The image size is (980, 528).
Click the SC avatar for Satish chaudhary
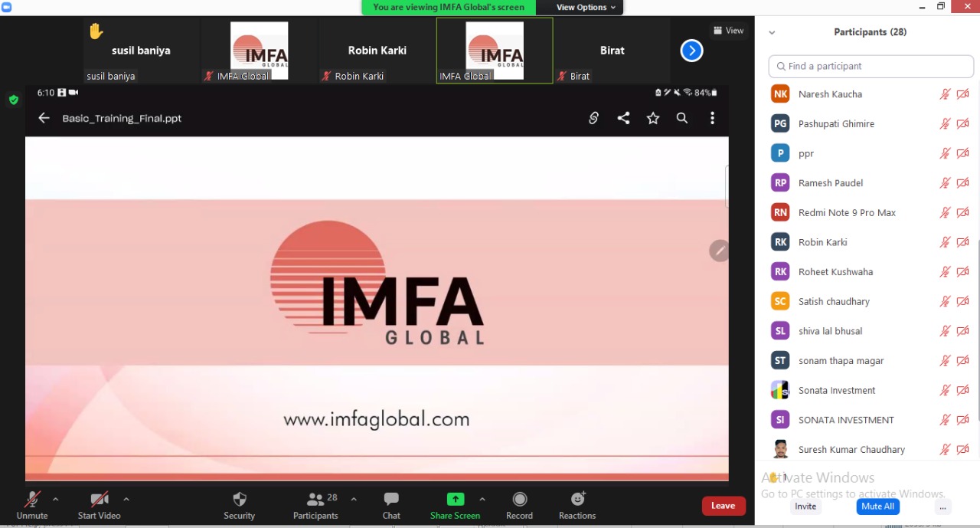tap(780, 301)
